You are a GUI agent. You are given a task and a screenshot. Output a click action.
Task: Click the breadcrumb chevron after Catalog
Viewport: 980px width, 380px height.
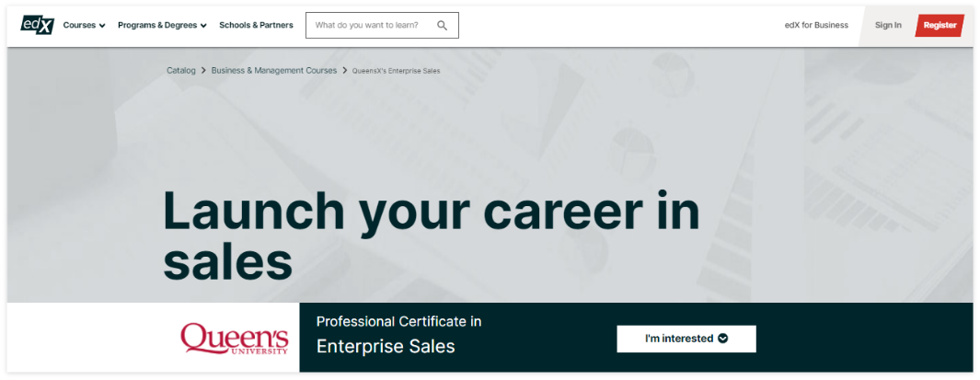[x=203, y=71]
